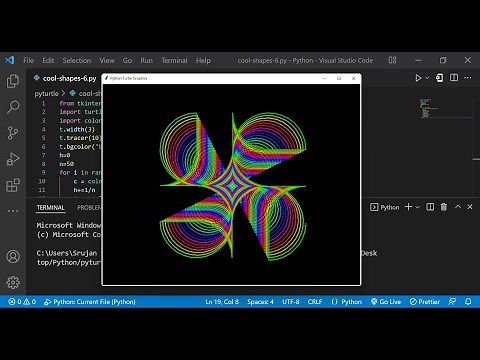Open the Search view in activity bar
480x360 pixels.
[x=13, y=107]
